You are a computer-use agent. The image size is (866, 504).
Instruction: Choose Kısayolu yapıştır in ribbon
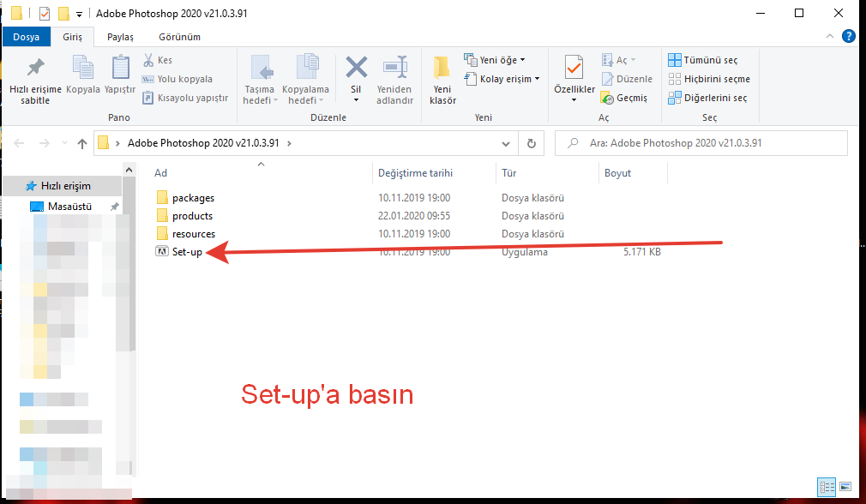185,98
